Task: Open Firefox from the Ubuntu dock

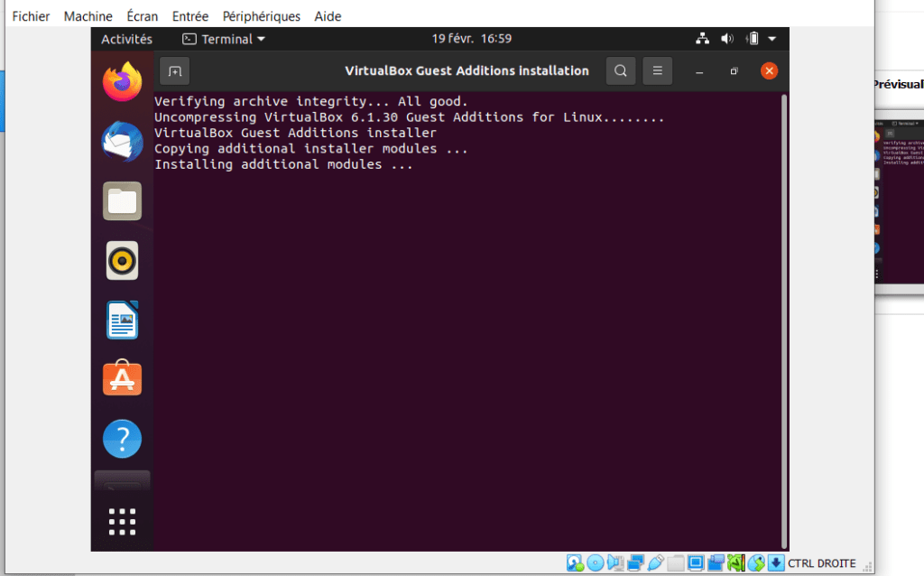Action: click(122, 82)
